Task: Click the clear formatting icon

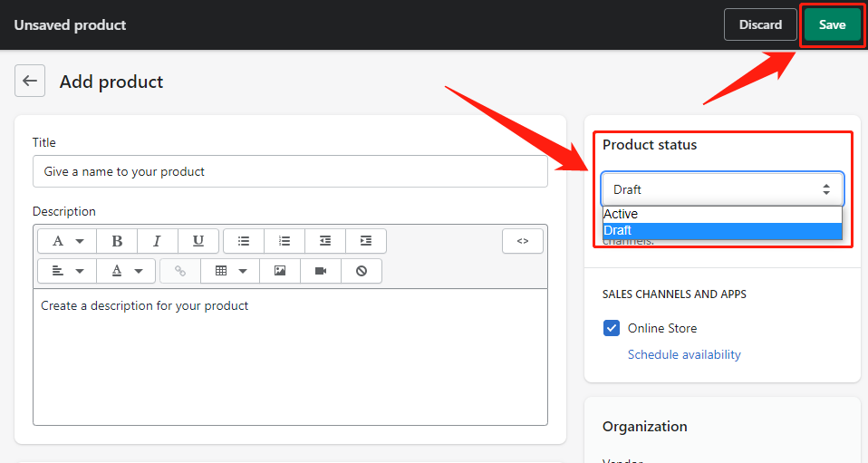Action: pos(362,271)
